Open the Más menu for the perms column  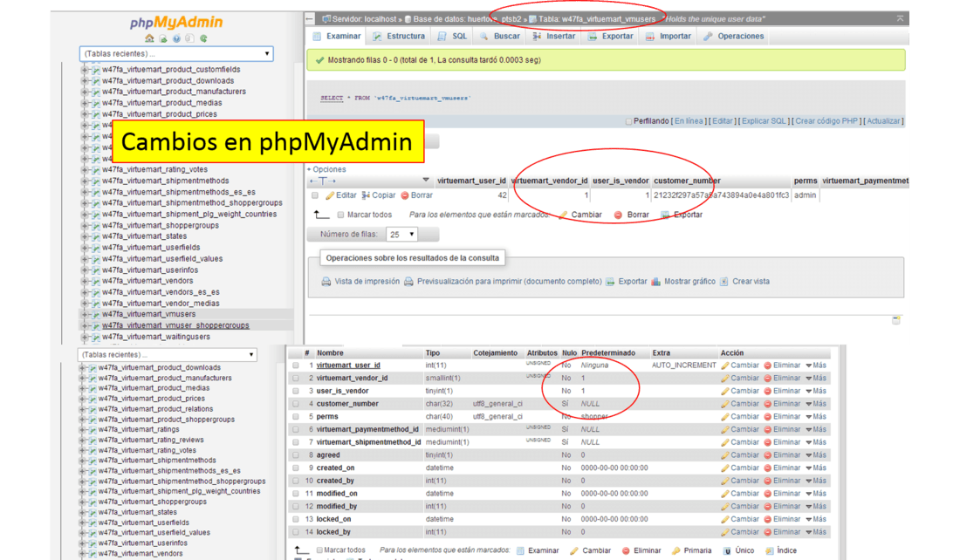816,417
